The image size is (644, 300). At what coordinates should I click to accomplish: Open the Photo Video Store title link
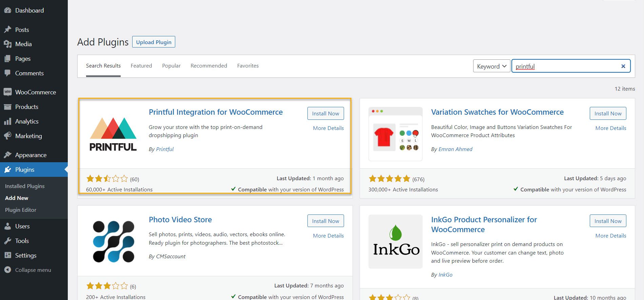click(x=180, y=220)
